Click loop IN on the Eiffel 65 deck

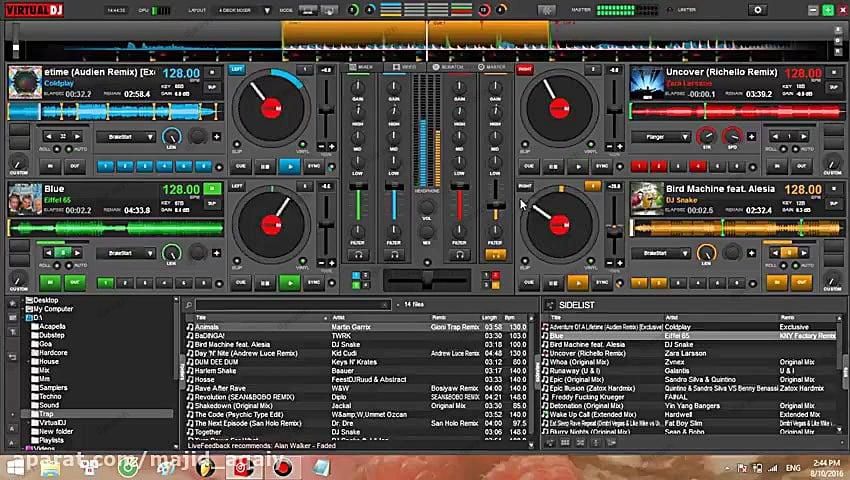(48, 282)
